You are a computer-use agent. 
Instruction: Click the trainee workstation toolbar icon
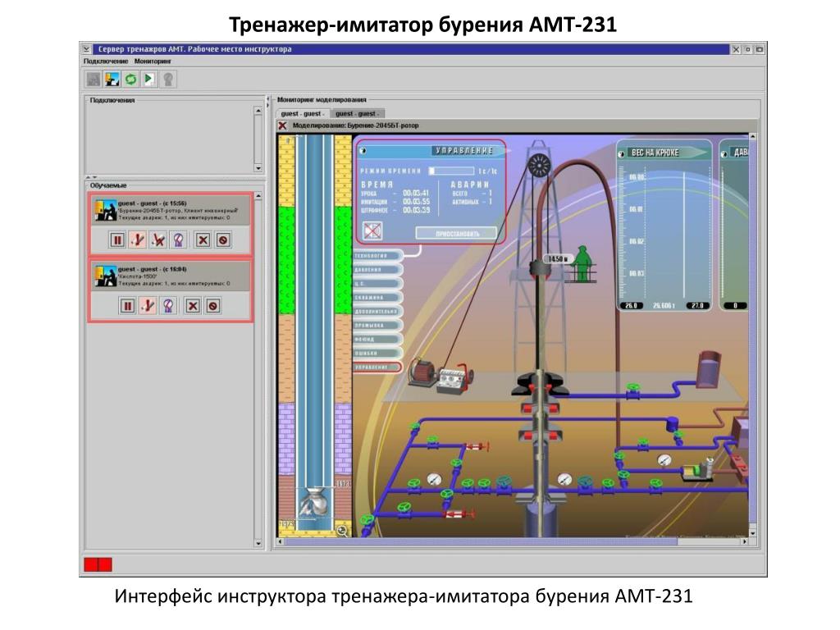(112, 80)
